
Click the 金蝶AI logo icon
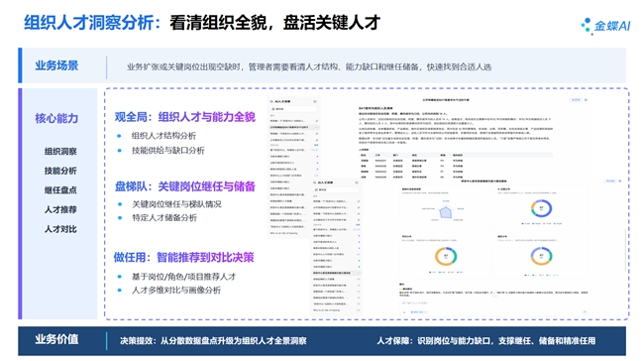tap(587, 26)
